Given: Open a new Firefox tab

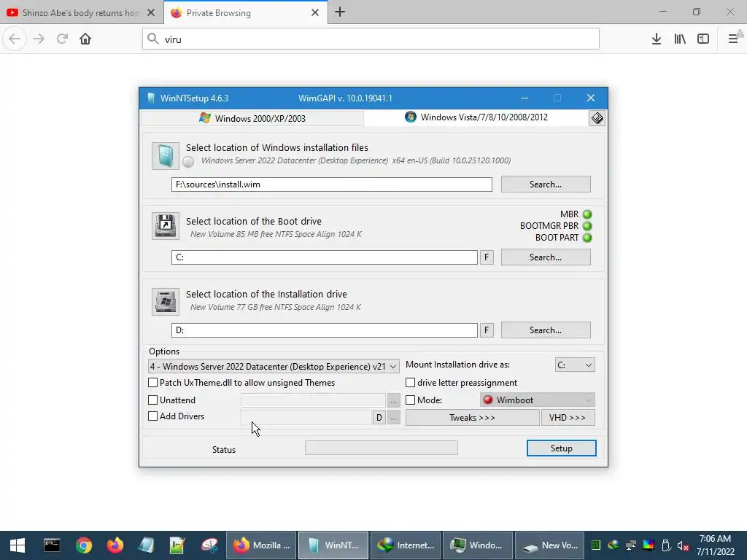Looking at the screenshot, I should click(340, 12).
